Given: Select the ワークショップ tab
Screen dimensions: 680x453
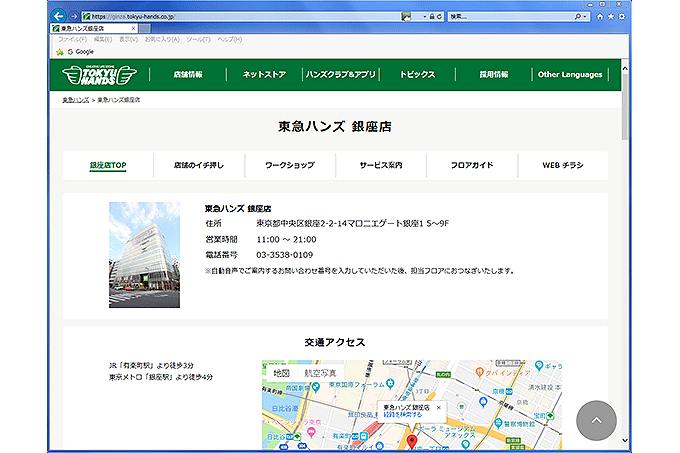Looking at the screenshot, I should (290, 165).
